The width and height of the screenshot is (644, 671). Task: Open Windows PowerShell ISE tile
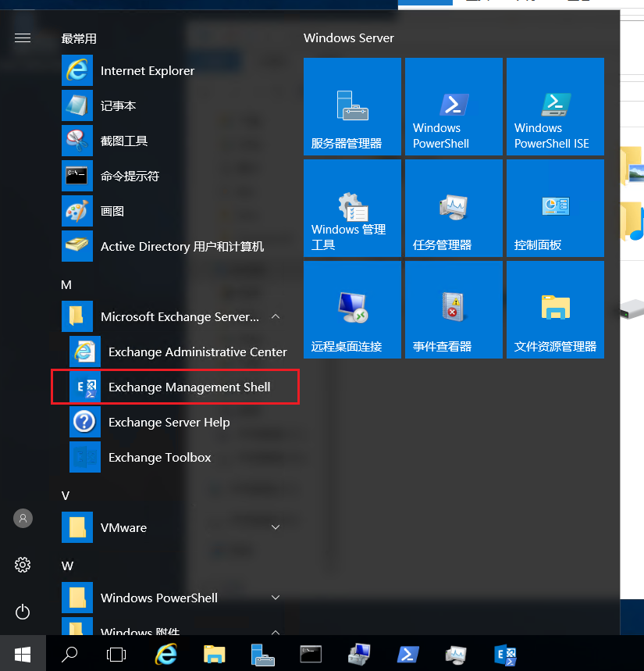coord(555,106)
